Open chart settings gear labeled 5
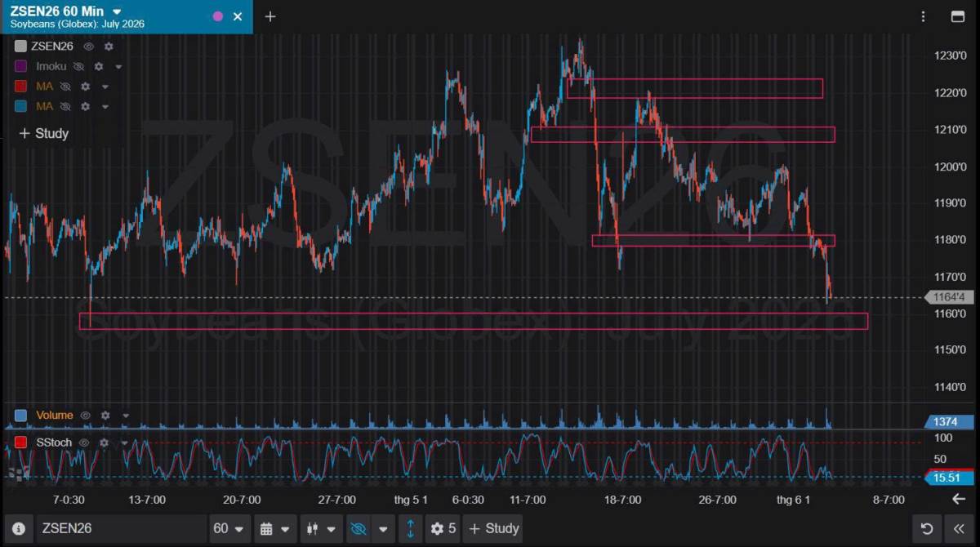Image resolution: width=980 pixels, height=547 pixels. click(x=444, y=528)
